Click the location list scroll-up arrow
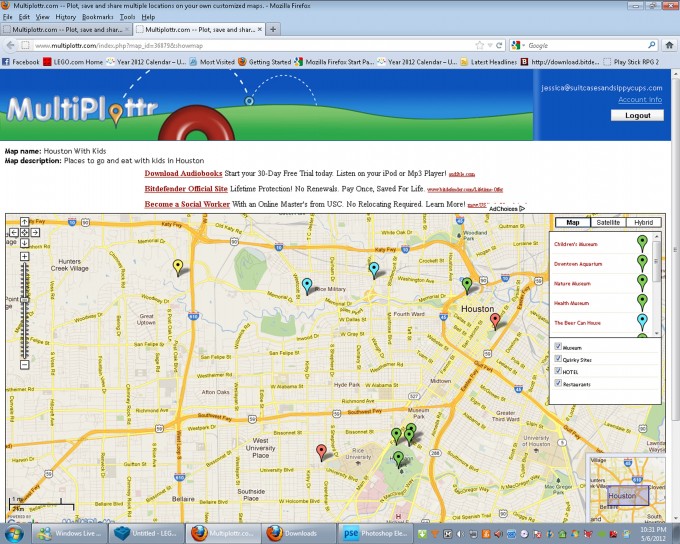680x544 pixels. 657,236
